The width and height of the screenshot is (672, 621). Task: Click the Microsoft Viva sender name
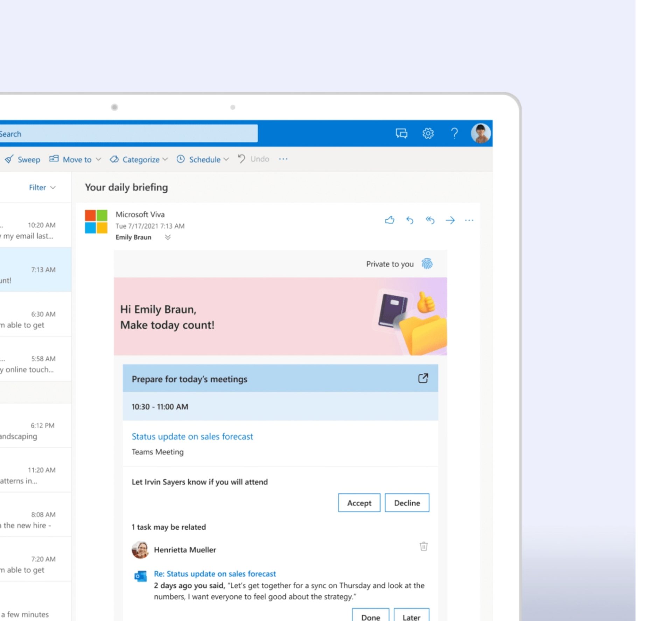point(140,214)
